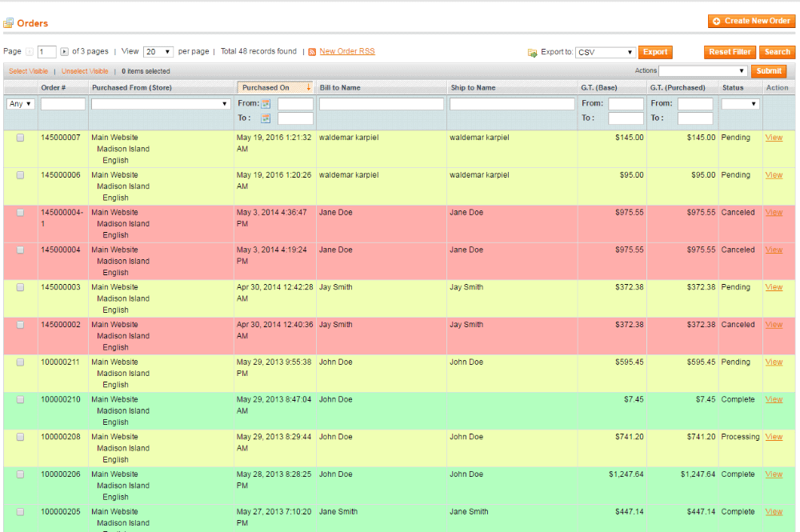Select checkbox for order 145000007

coord(20,138)
